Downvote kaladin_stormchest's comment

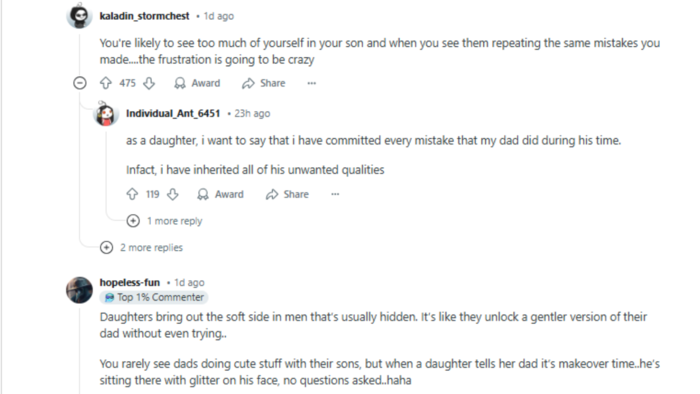click(x=149, y=83)
